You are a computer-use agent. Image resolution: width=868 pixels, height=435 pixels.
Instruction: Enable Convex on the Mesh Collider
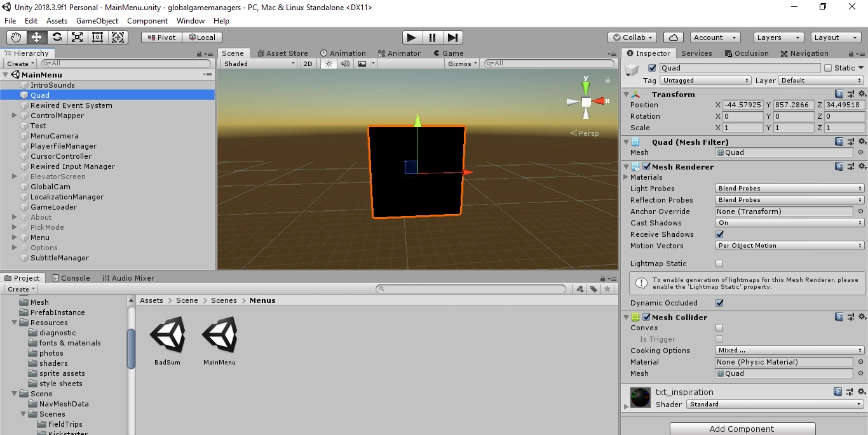[719, 328]
